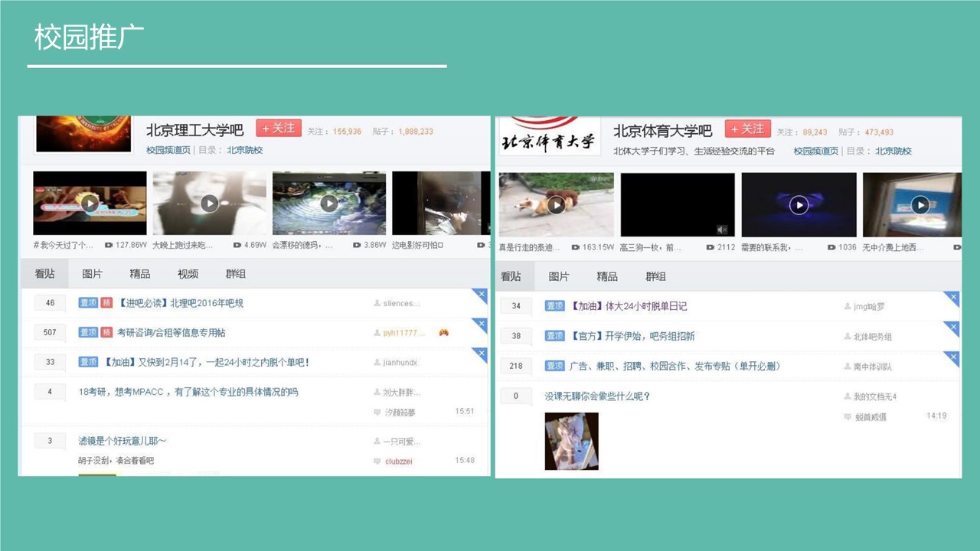
Task: Play the 127.86W video in 北京理工大学吧
Action: [x=90, y=203]
